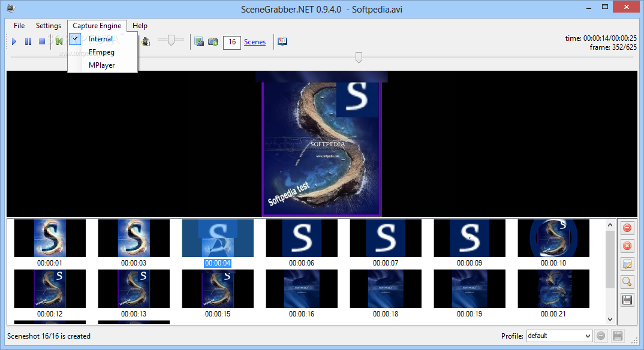
Task: Click the camera auto-capture scenes icon
Action: click(213, 41)
